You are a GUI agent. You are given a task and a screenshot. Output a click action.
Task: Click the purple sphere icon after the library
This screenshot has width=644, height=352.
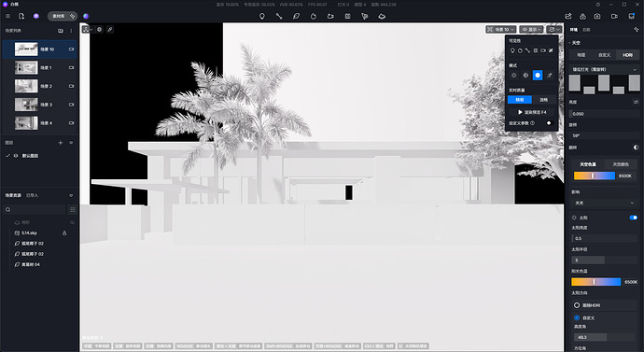(86, 17)
